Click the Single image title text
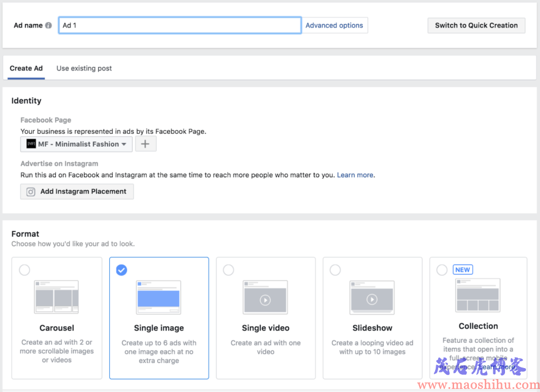 coord(159,328)
